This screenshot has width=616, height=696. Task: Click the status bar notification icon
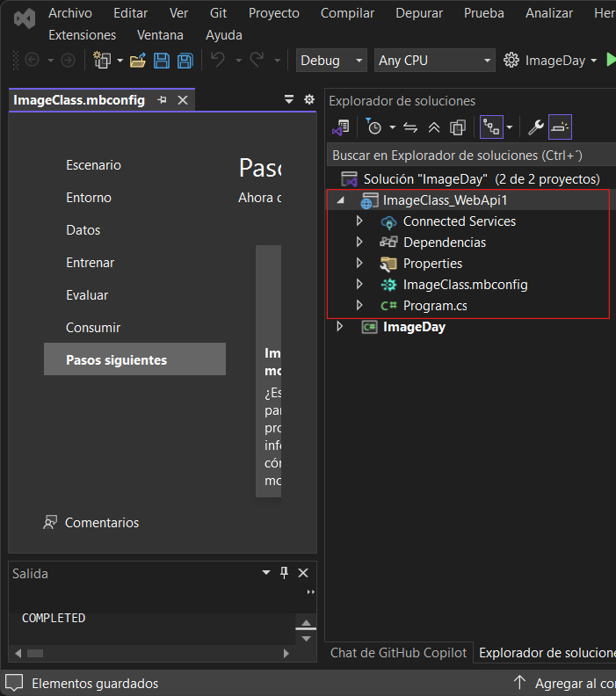point(14,683)
